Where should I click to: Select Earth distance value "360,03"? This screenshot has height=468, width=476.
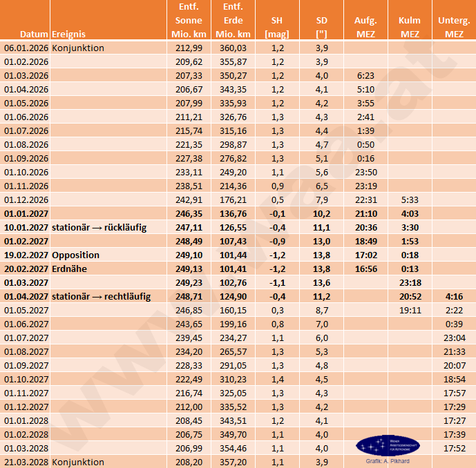(233, 48)
